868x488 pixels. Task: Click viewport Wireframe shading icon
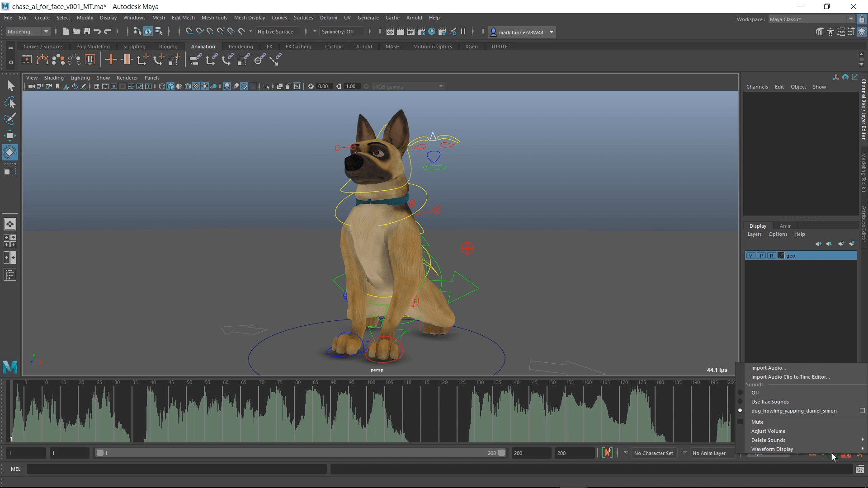(x=162, y=86)
